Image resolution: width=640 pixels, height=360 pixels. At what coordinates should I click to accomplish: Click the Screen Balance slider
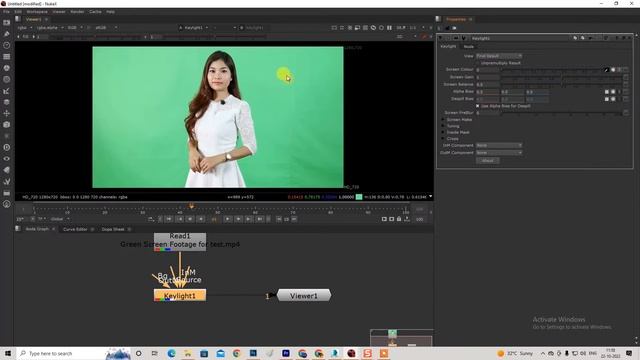561,84
